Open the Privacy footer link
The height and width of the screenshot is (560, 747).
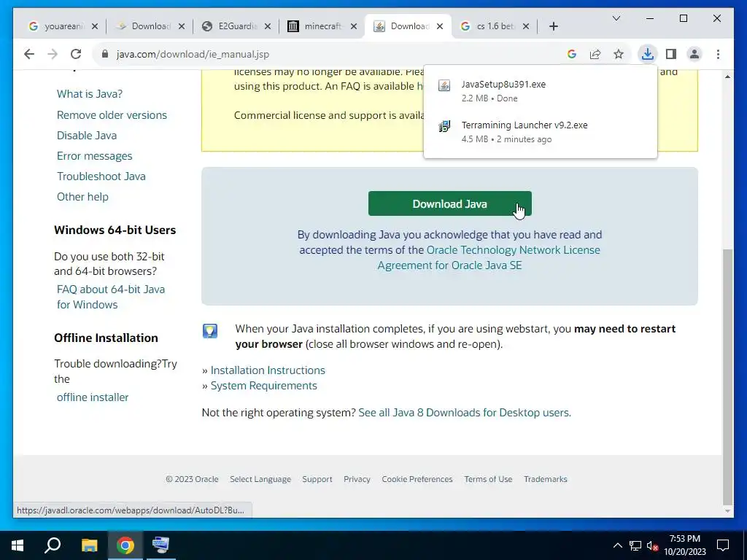[x=357, y=480]
